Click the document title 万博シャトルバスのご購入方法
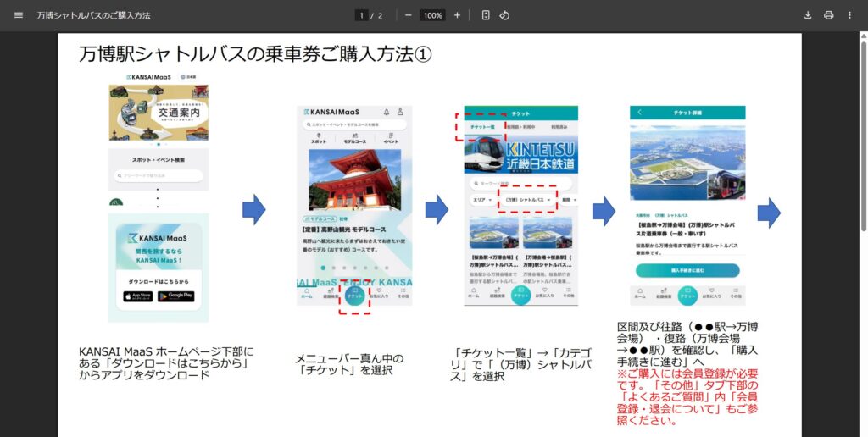Screen dimensions: 868x437 coord(93,15)
